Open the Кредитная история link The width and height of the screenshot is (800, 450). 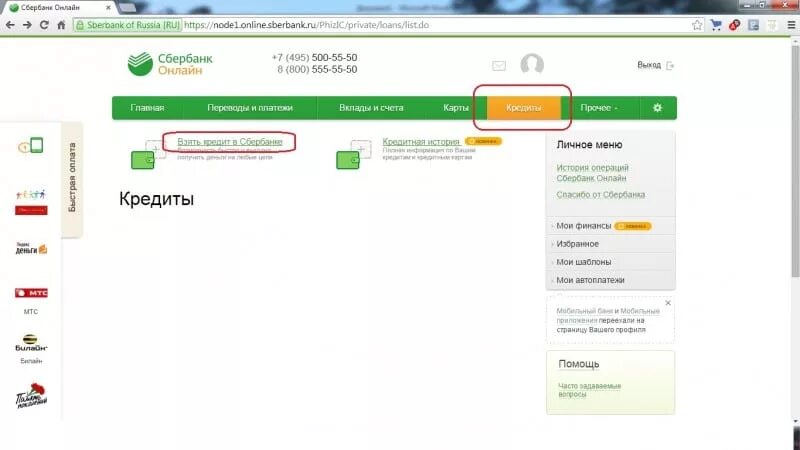421,142
